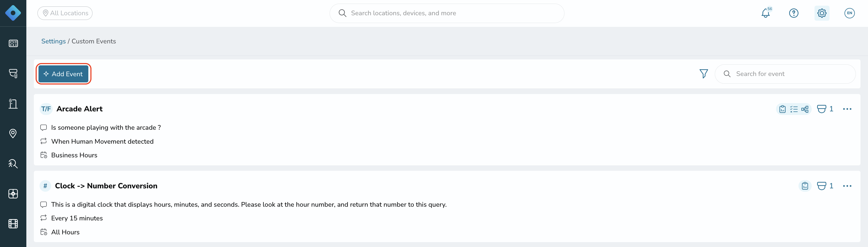
Task: Click Arcade Alert report clipboard icon
Action: (x=782, y=109)
